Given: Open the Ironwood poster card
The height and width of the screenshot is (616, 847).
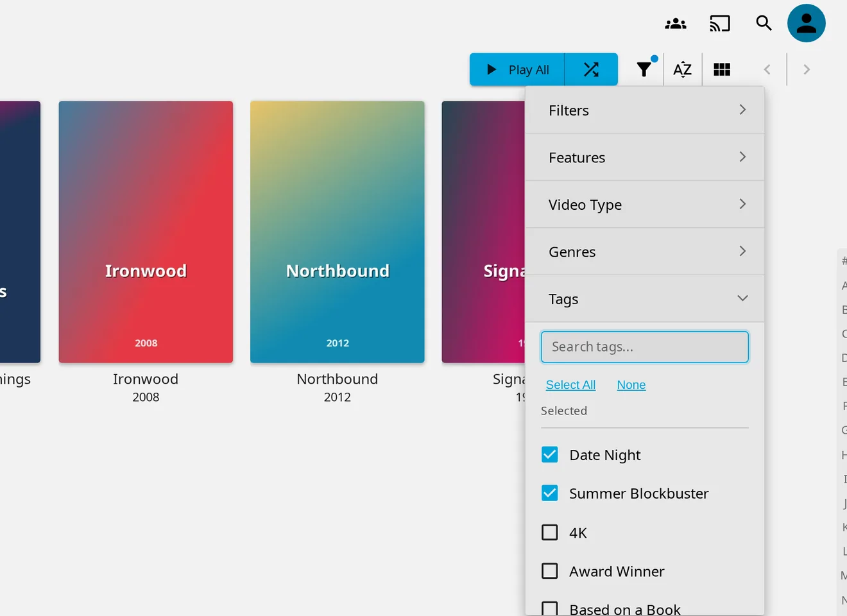Looking at the screenshot, I should tap(146, 232).
